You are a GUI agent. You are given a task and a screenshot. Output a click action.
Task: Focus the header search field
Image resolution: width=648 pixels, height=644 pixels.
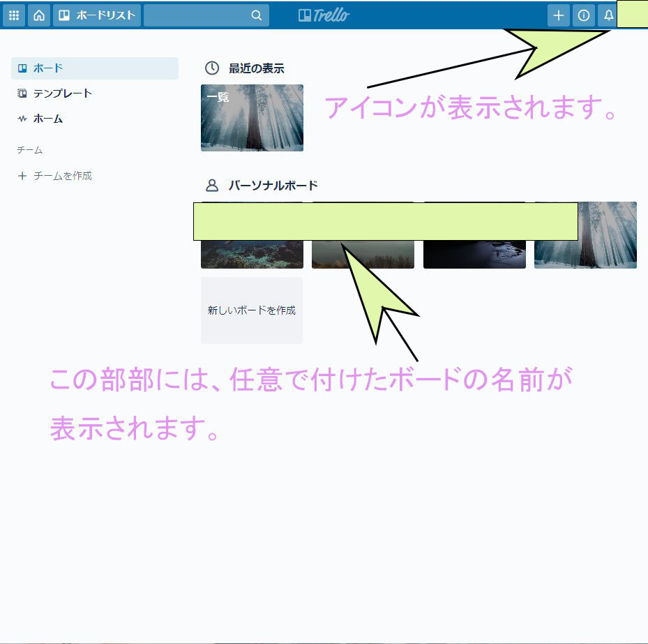(206, 15)
